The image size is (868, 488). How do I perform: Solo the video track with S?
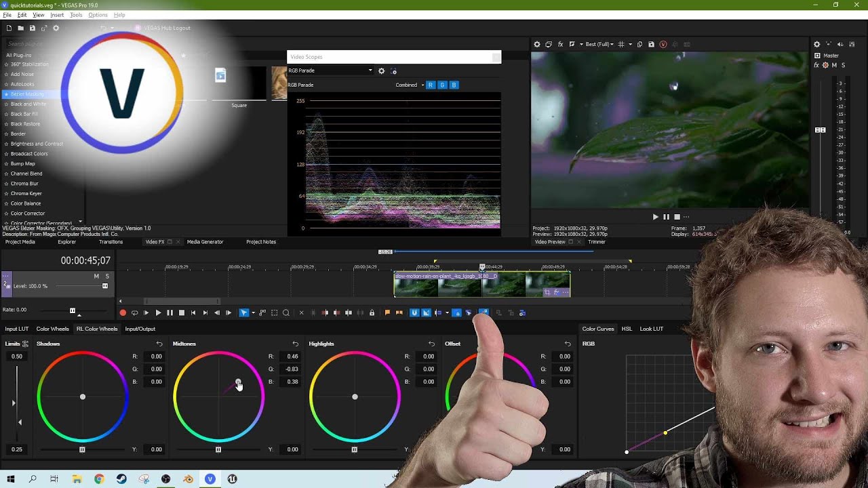107,276
